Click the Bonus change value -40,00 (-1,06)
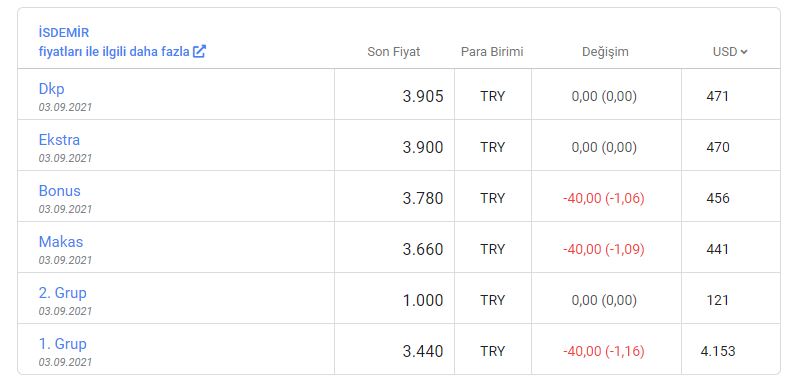This screenshot has height=386, width=792. pos(604,198)
